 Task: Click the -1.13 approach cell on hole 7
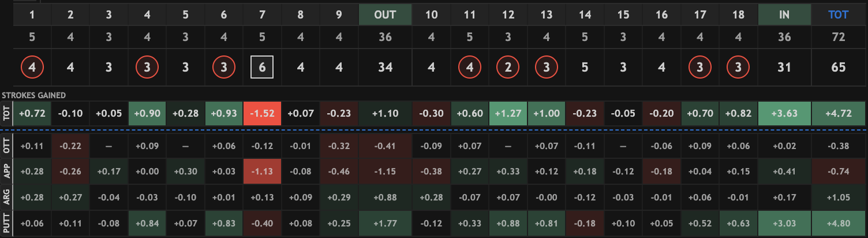262,172
